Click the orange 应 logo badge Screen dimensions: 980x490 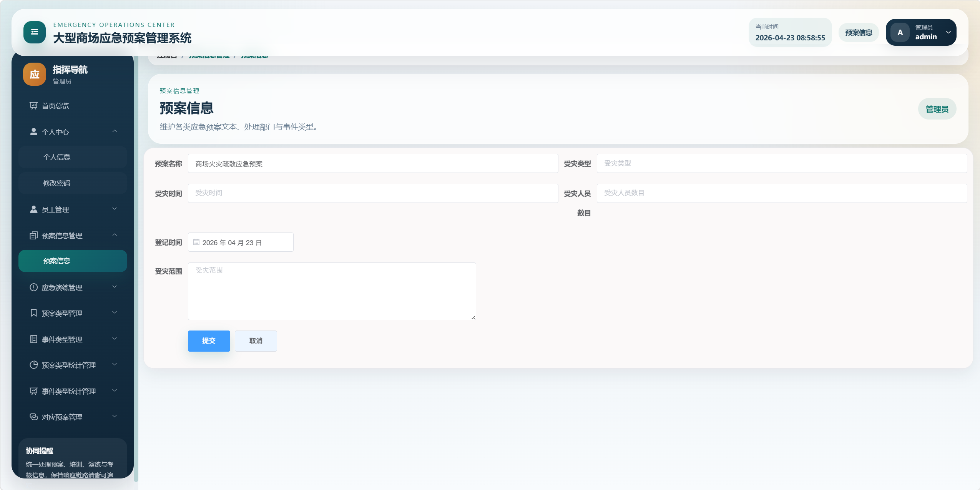coord(35,74)
